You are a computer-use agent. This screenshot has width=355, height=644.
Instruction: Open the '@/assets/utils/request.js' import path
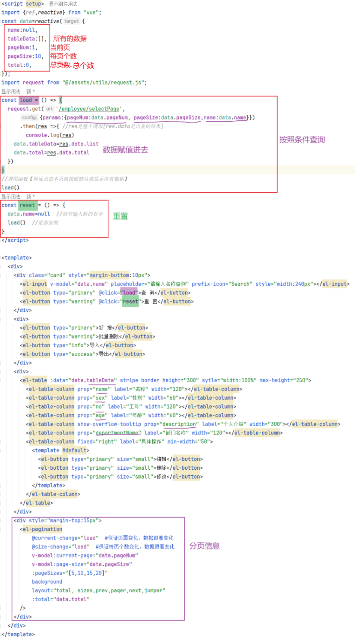(x=103, y=82)
